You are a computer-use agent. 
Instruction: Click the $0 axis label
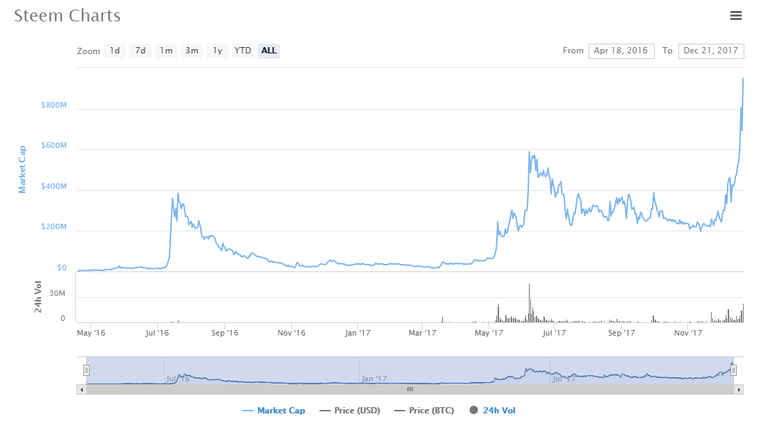[x=62, y=268]
